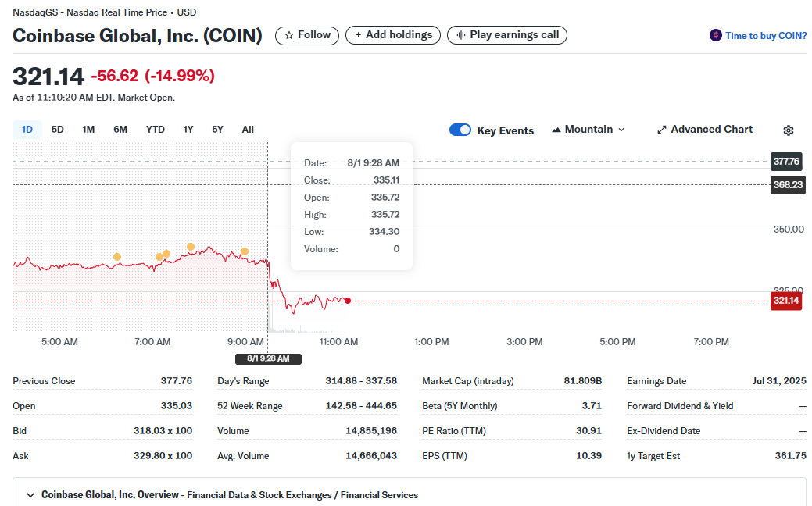Open the Mountain chart type dropdown
Viewport: 812px width, 506px height.
[x=588, y=130]
